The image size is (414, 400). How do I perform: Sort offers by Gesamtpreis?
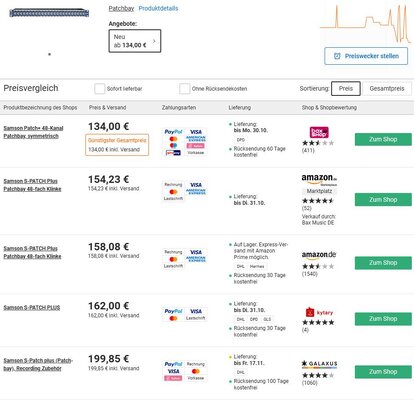click(x=387, y=89)
